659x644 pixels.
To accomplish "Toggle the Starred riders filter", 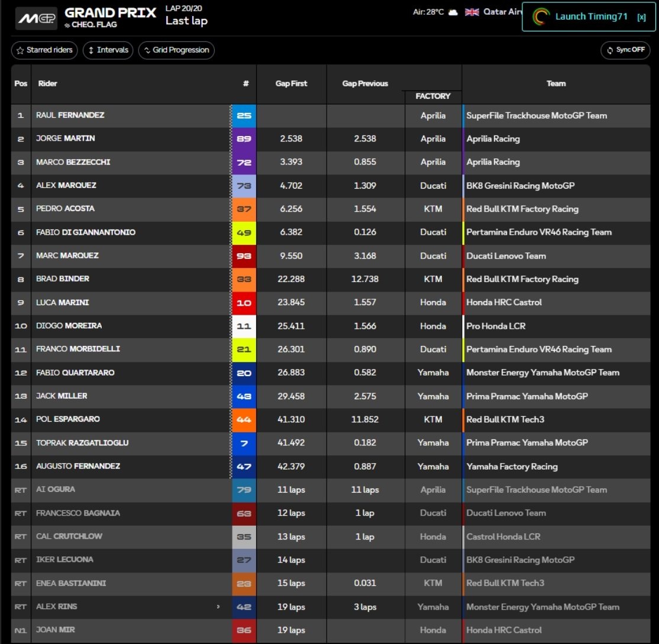I will pos(44,50).
